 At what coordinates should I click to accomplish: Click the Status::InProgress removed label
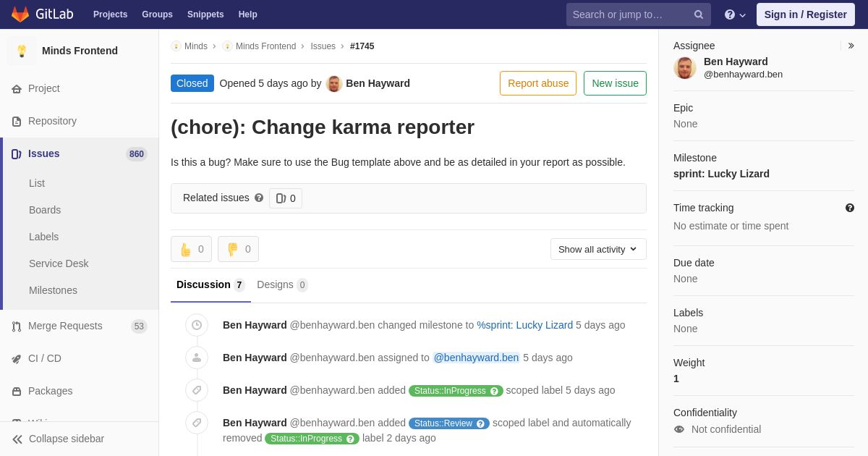click(x=312, y=439)
